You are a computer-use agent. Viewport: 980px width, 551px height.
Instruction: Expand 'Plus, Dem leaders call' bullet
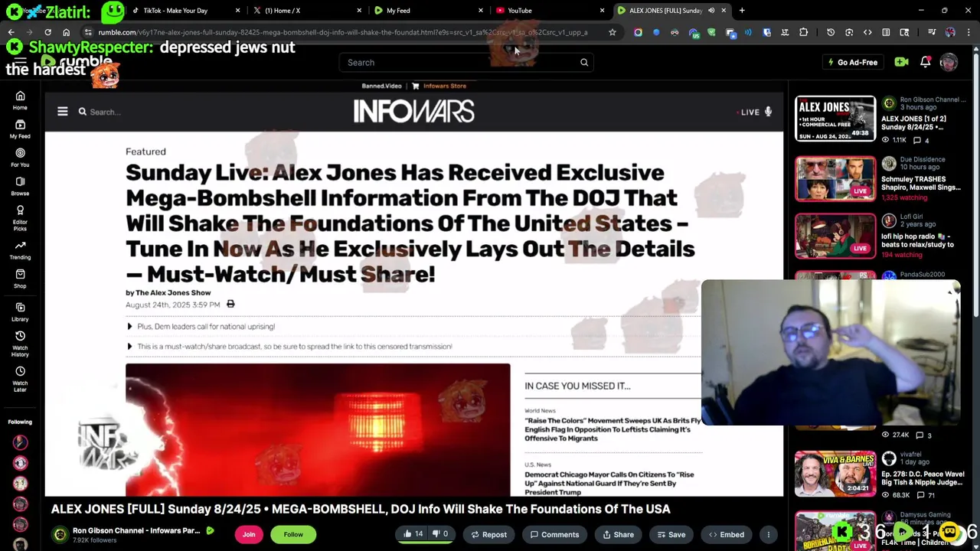tap(201, 327)
